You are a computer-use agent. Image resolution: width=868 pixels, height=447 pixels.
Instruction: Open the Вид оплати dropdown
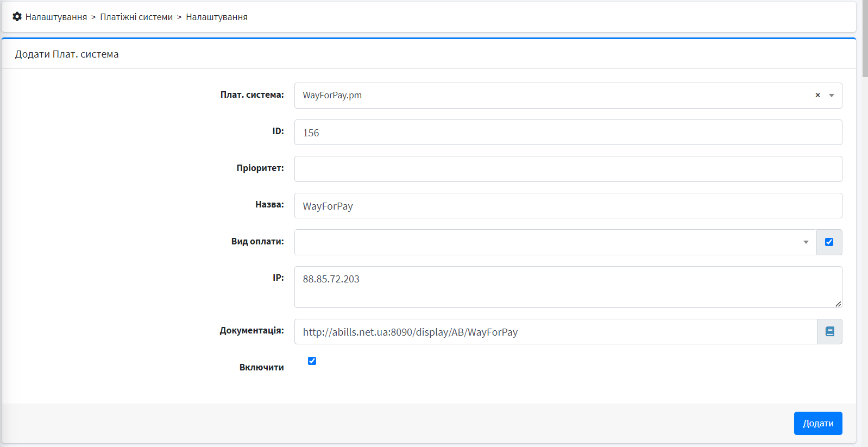tap(555, 242)
